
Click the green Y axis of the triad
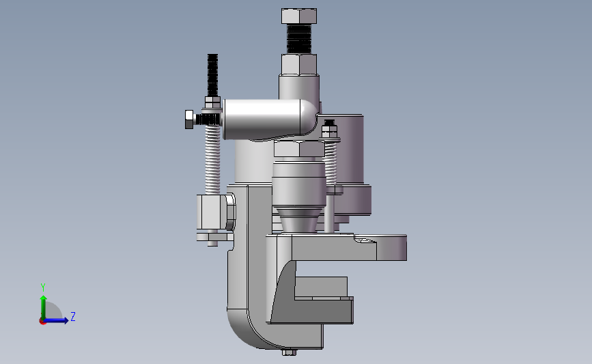pyautogui.click(x=44, y=307)
